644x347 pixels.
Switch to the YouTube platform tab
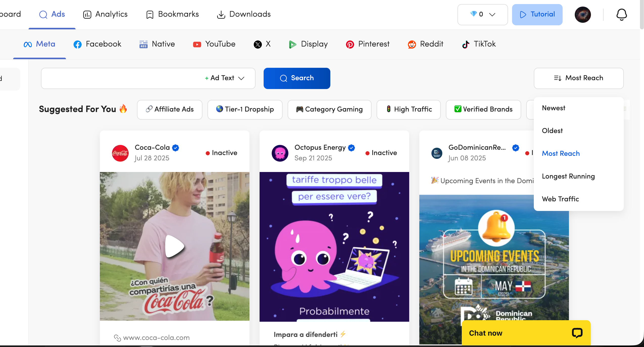(x=214, y=44)
